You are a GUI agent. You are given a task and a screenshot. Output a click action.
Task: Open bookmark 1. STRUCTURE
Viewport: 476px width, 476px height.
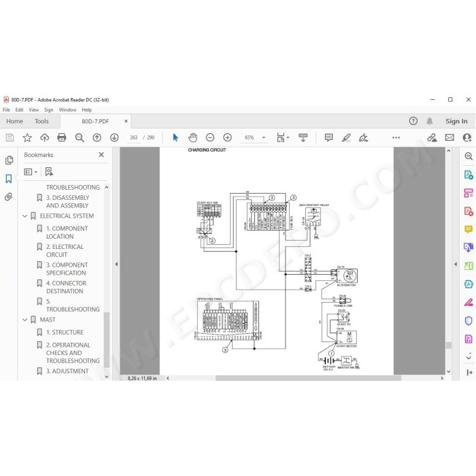coord(65,332)
